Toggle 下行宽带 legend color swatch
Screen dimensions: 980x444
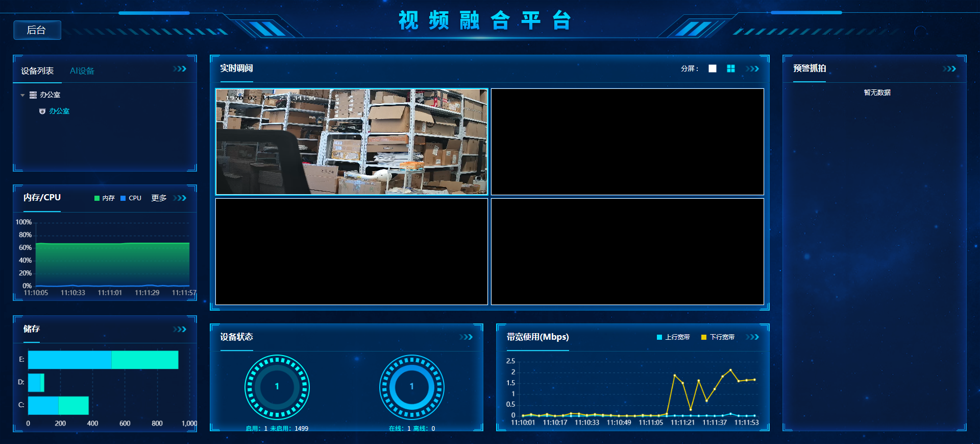[704, 337]
